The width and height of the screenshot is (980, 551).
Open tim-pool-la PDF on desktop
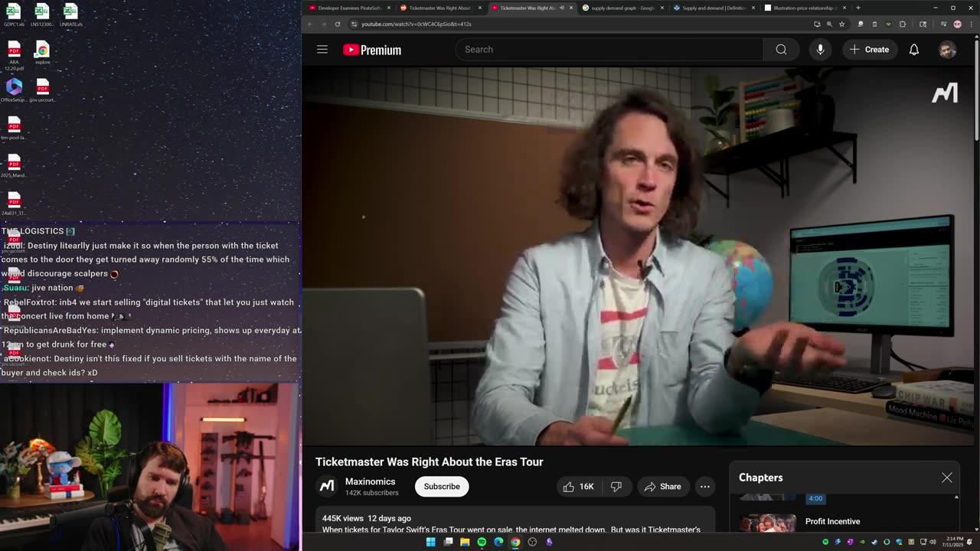[14, 128]
